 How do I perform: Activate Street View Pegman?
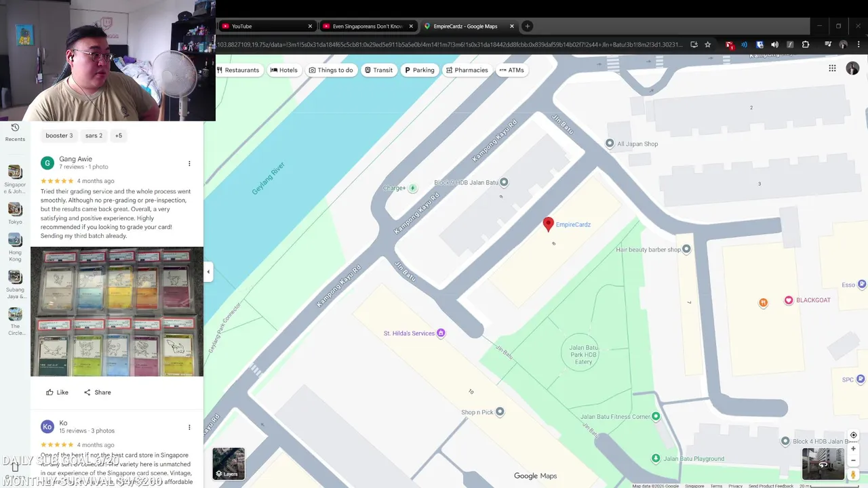(x=853, y=474)
